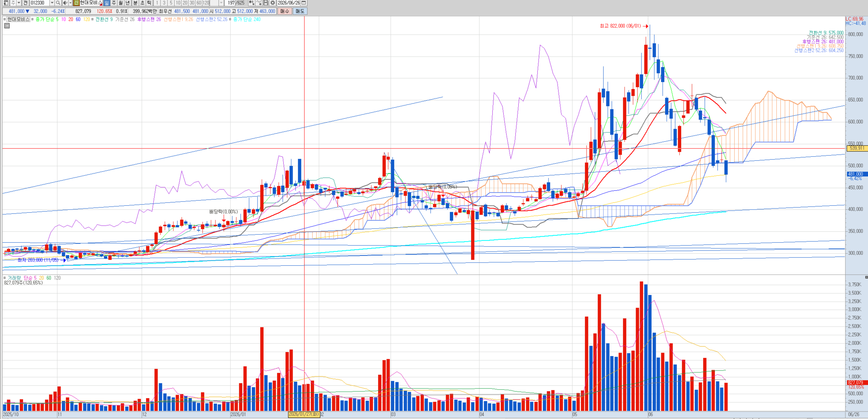Switch to minute 분 chart period
The width and height of the screenshot is (868, 419).
coord(135,3)
